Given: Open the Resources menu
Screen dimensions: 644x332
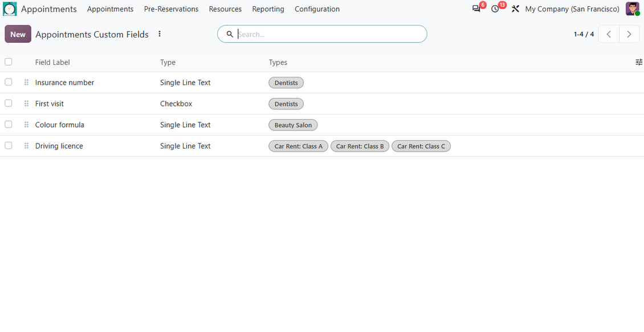Looking at the screenshot, I should [225, 9].
